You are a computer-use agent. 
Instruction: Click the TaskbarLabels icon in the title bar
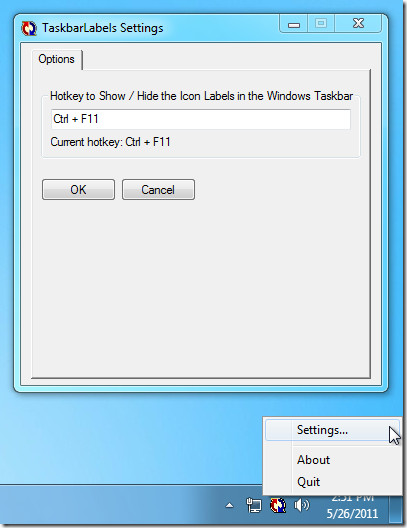click(29, 28)
